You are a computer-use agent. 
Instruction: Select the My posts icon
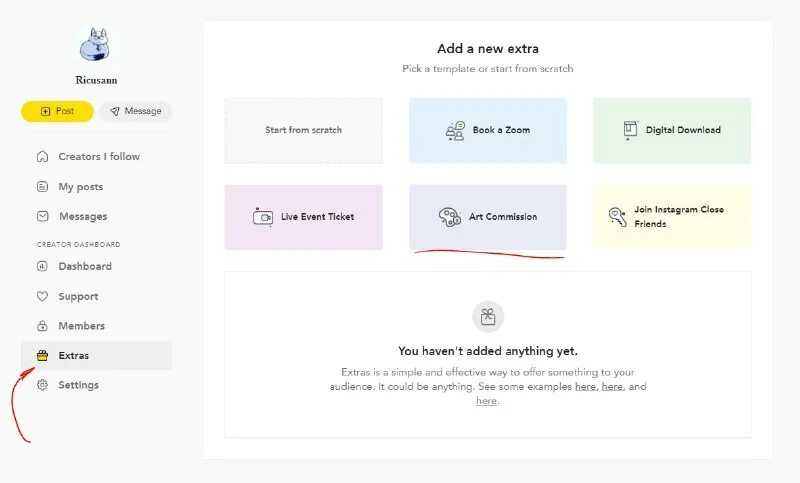pyautogui.click(x=42, y=187)
